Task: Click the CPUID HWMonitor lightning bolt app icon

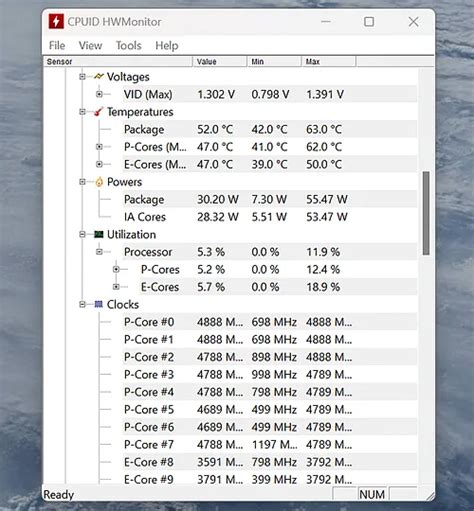Action: tap(56, 22)
